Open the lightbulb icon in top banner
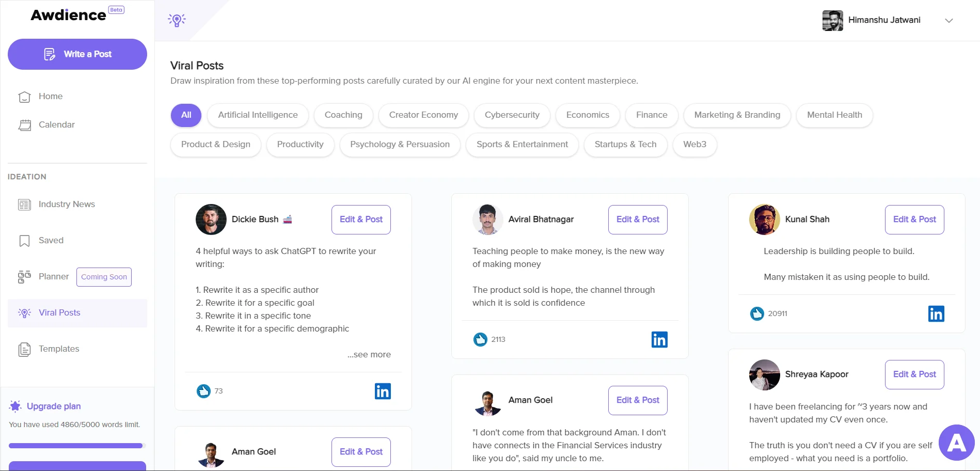 177,20
